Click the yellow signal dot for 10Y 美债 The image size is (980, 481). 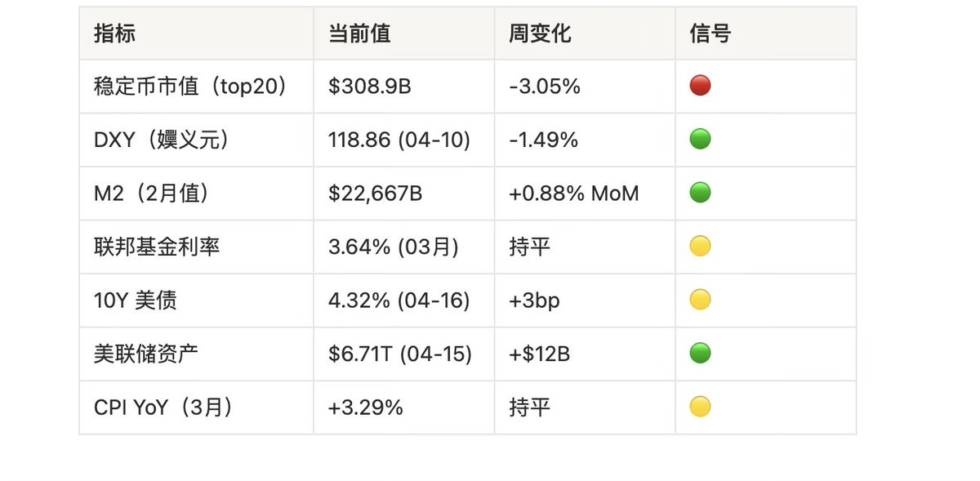700,300
